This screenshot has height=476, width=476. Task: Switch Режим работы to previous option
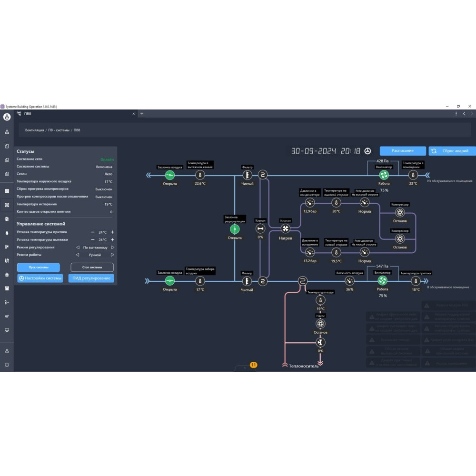click(78, 255)
